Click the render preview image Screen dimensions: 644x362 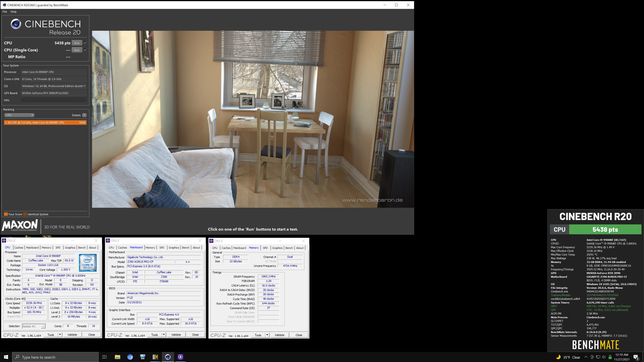[253, 119]
